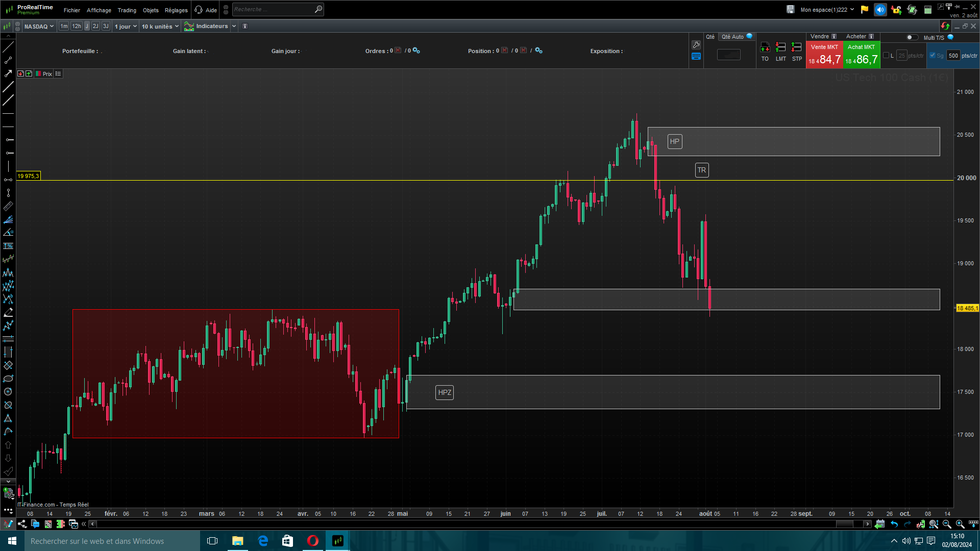Click the TO order icon
Image resolution: width=980 pixels, height=551 pixels.
click(x=765, y=48)
